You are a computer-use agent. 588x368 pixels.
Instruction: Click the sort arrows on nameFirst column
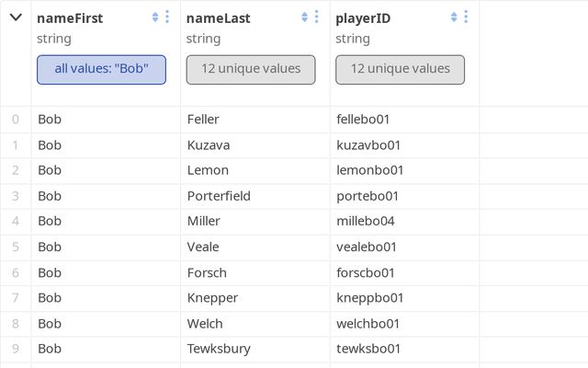155,17
